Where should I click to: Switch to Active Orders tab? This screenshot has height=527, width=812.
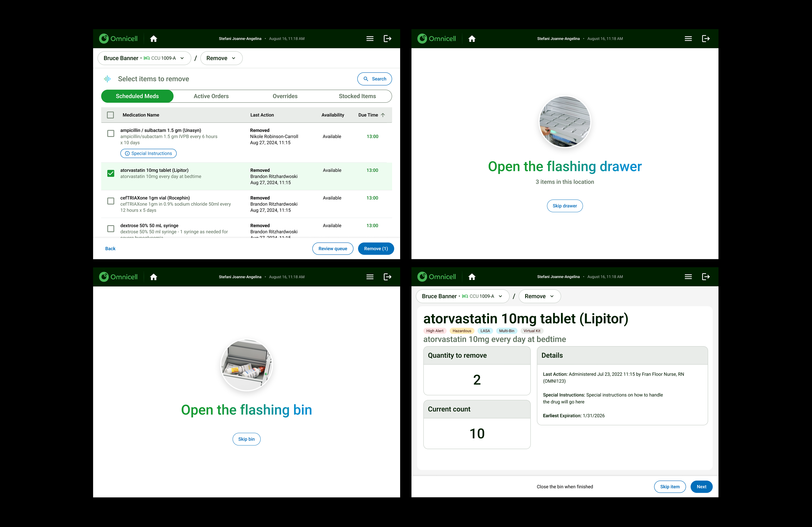(x=211, y=96)
